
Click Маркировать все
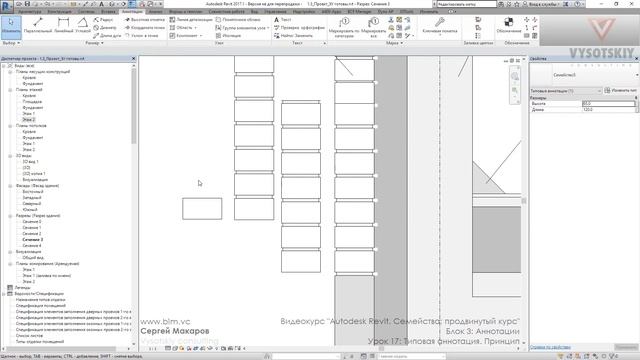(x=373, y=27)
